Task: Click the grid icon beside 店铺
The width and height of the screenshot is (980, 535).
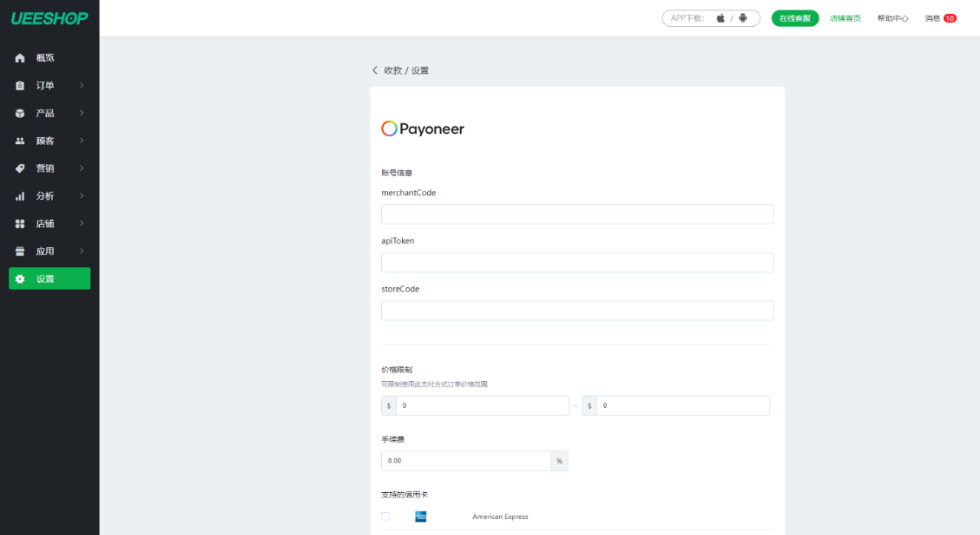Action: pyautogui.click(x=20, y=223)
